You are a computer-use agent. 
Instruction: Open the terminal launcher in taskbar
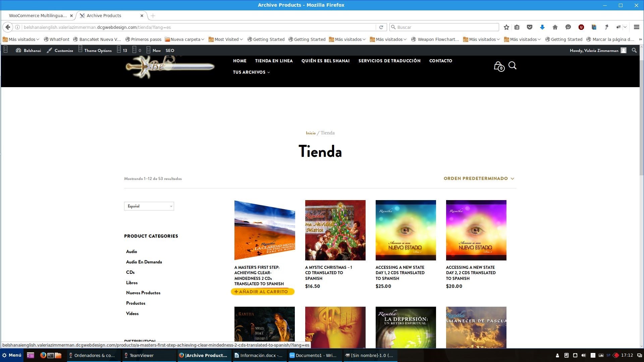coord(51,355)
